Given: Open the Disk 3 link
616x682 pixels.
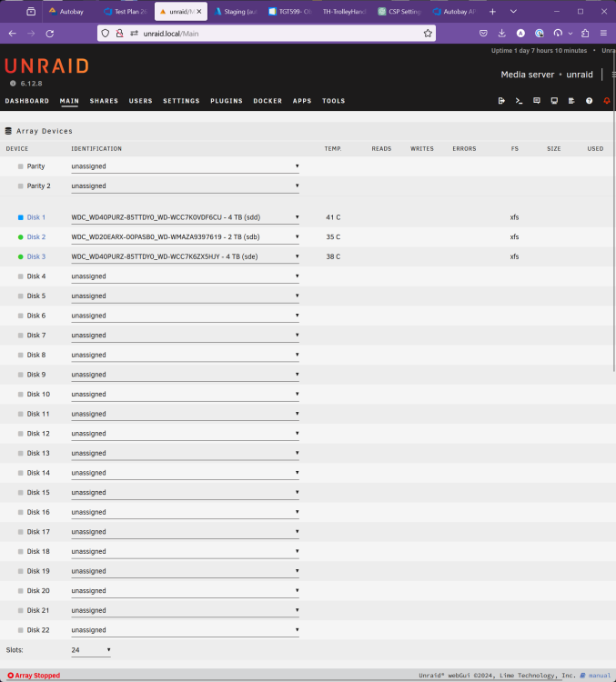Looking at the screenshot, I should [36, 256].
